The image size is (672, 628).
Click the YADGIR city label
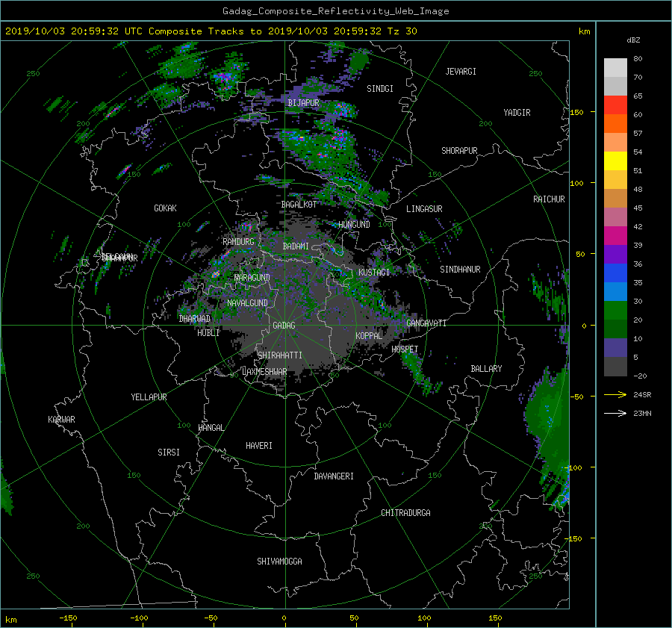coord(517,113)
